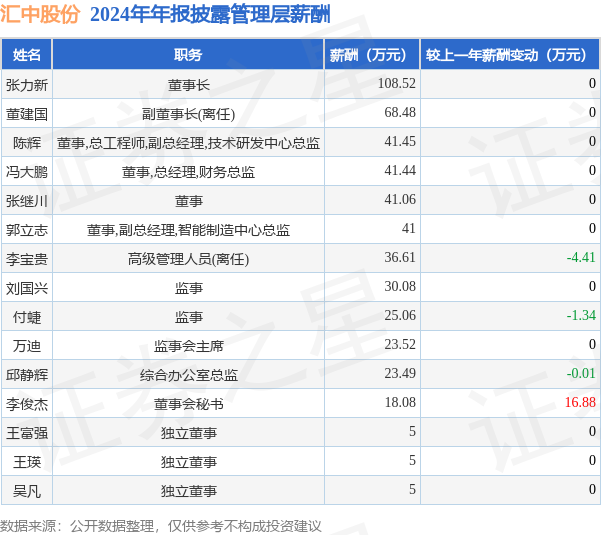Click the position 董事,副总经理,智能制造中心总监
Image resolution: width=601 pixels, height=535 pixels.
point(188,230)
